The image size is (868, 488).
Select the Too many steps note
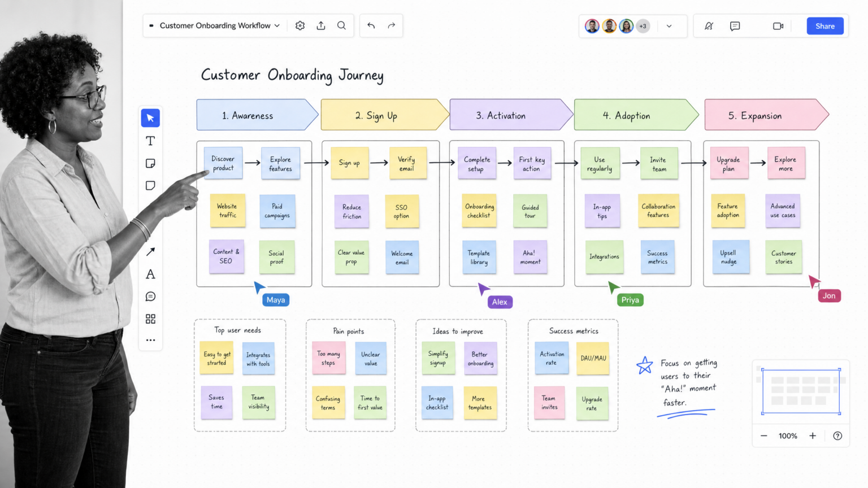tap(329, 358)
